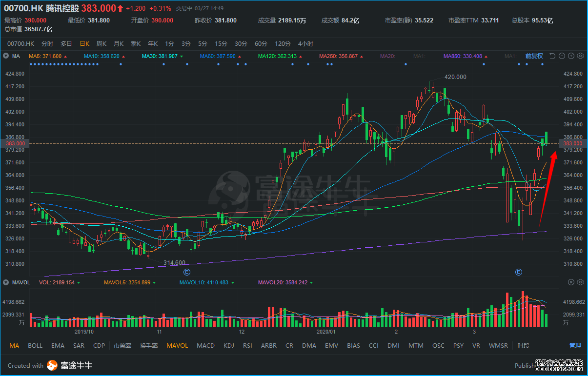
Task: Click the 314.600 low price label
Action: tap(174, 262)
